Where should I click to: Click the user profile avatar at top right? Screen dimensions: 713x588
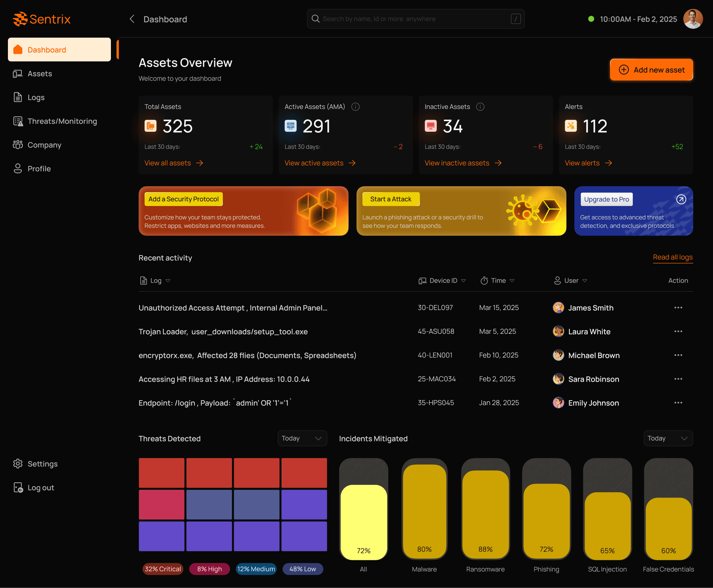click(693, 19)
